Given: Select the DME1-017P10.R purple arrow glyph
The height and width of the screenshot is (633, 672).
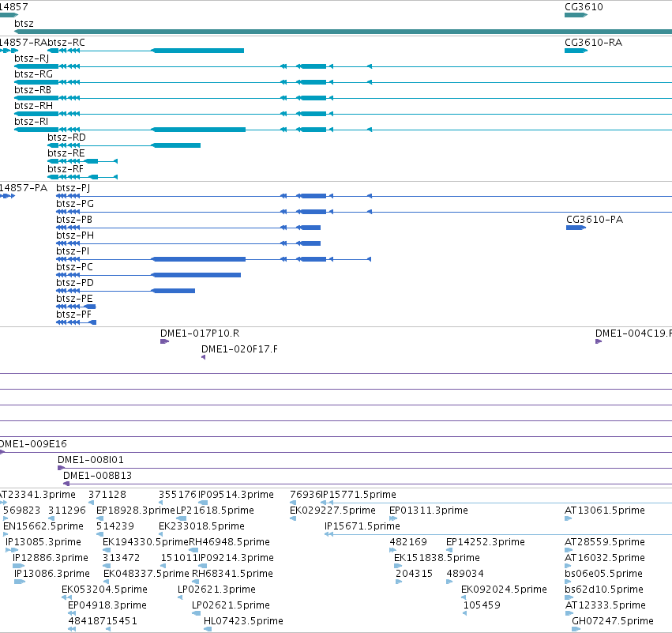Looking at the screenshot, I should tap(164, 341).
